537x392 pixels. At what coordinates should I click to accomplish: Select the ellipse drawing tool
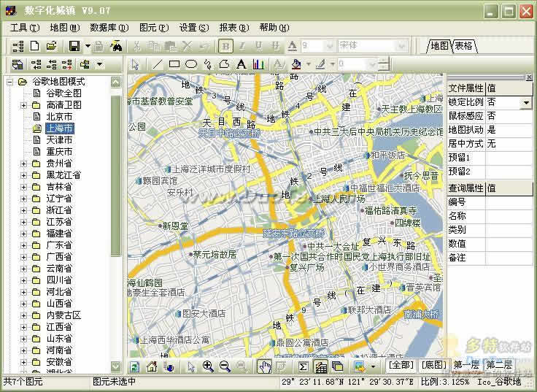click(x=191, y=64)
